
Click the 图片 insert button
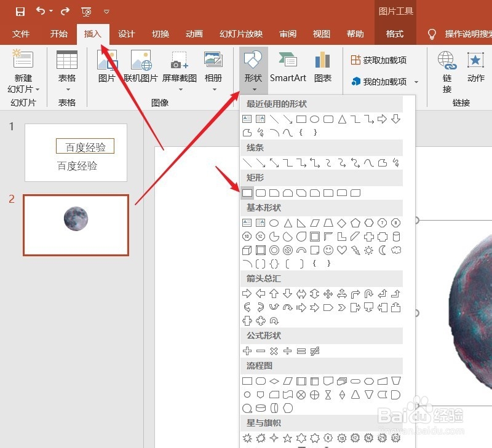click(107, 66)
